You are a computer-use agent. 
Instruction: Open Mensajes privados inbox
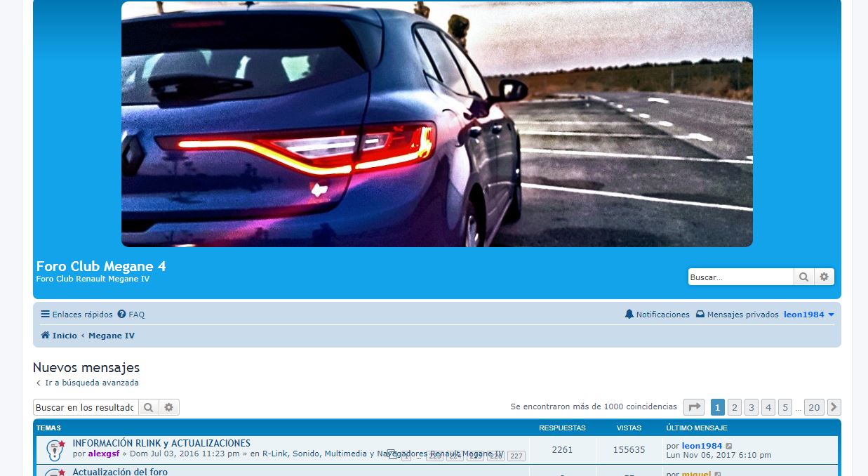(737, 315)
